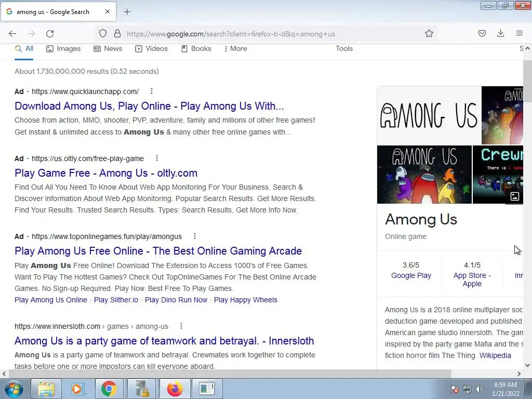Follow the Play Among Us Online sitelink

[51, 300]
